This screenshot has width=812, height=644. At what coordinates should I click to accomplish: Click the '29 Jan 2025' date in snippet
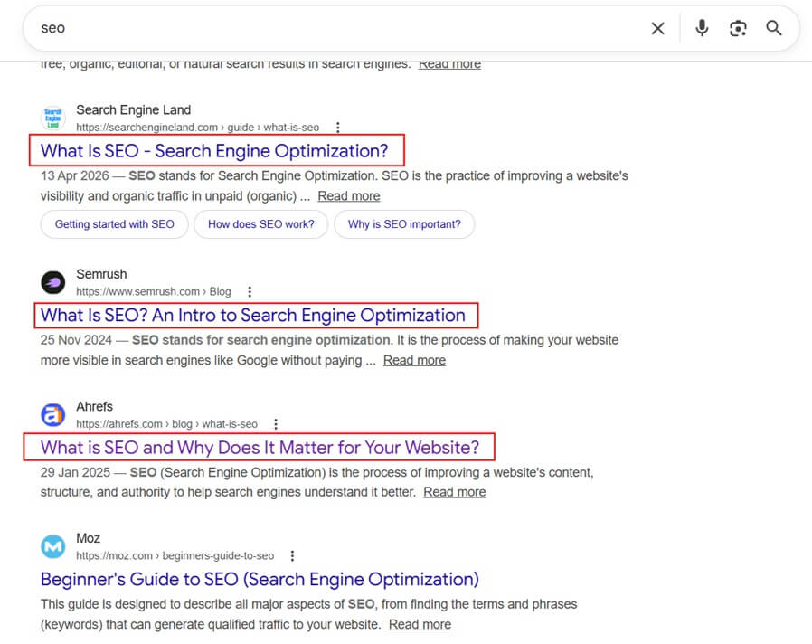point(75,472)
